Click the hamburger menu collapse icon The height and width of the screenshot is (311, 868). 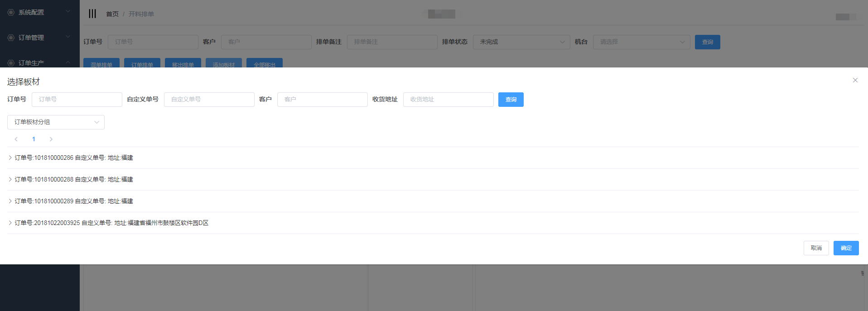[92, 14]
